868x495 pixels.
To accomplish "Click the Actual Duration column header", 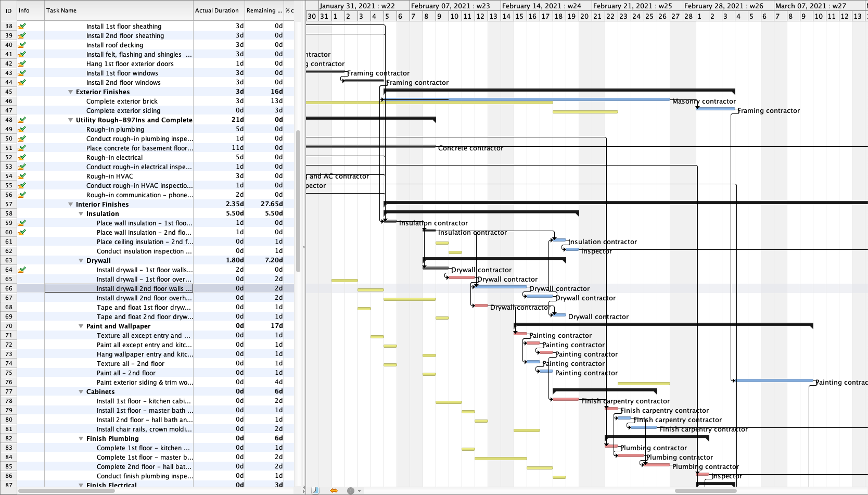I will point(219,10).
